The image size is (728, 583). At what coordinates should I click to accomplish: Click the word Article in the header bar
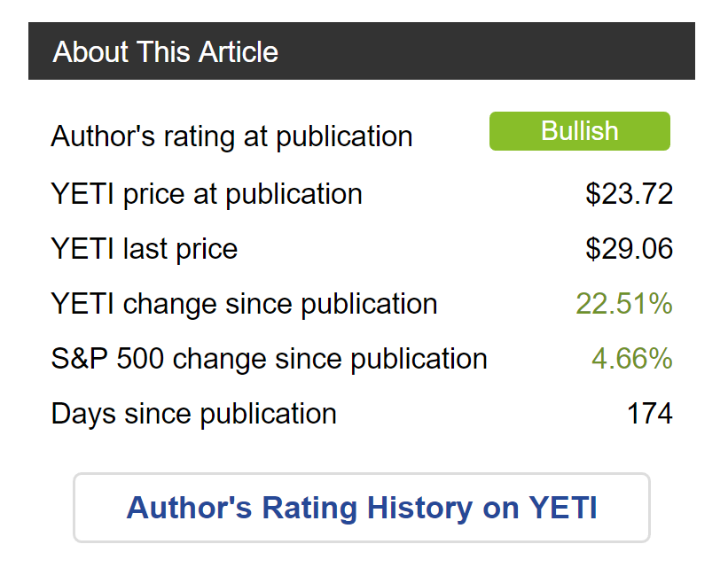pyautogui.click(x=239, y=51)
